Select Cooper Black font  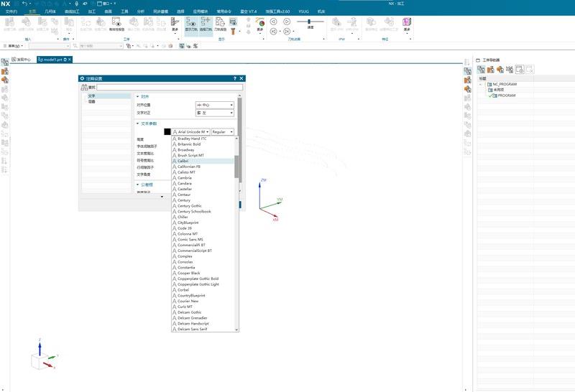pyautogui.click(x=203, y=273)
